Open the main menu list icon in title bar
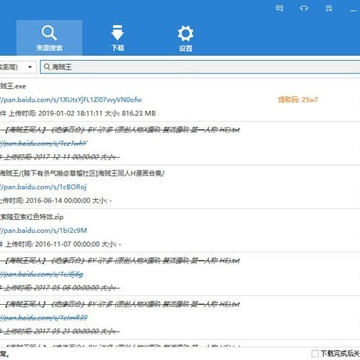360x360 pixels. coord(329,8)
